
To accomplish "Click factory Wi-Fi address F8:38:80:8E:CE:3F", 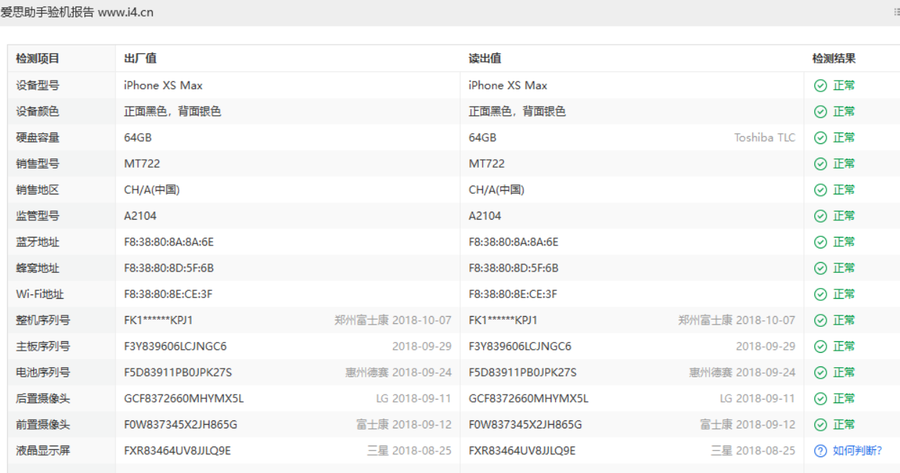I will [168, 294].
